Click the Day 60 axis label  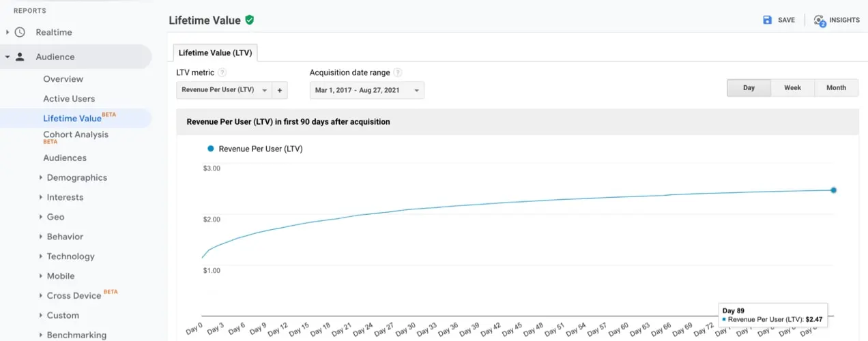point(619,331)
